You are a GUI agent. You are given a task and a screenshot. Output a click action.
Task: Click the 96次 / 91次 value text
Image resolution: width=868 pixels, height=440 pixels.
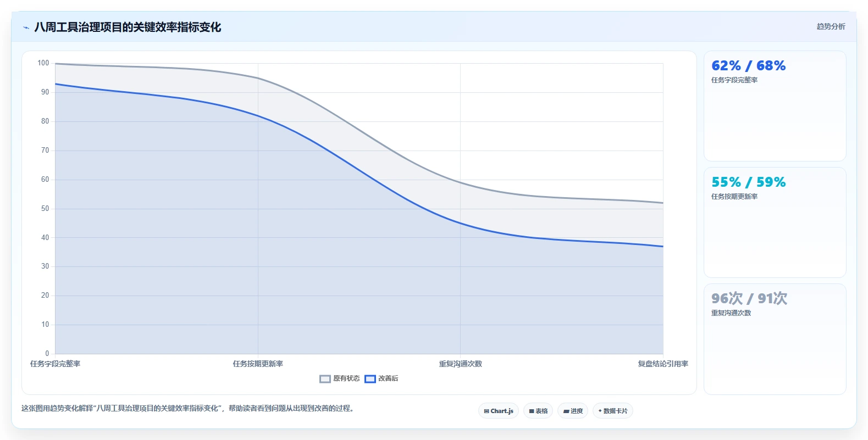pos(749,299)
